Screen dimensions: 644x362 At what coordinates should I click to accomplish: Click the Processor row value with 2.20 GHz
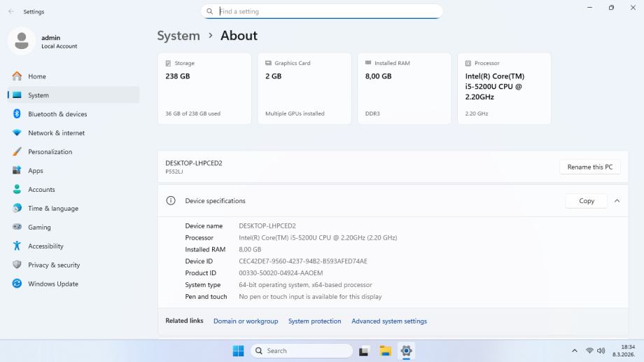[x=318, y=237]
